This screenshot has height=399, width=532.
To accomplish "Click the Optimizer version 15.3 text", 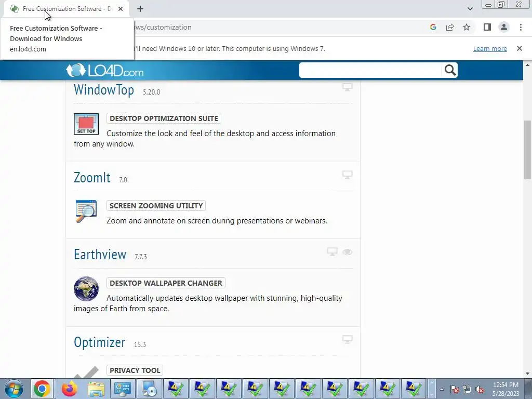I will (140, 344).
